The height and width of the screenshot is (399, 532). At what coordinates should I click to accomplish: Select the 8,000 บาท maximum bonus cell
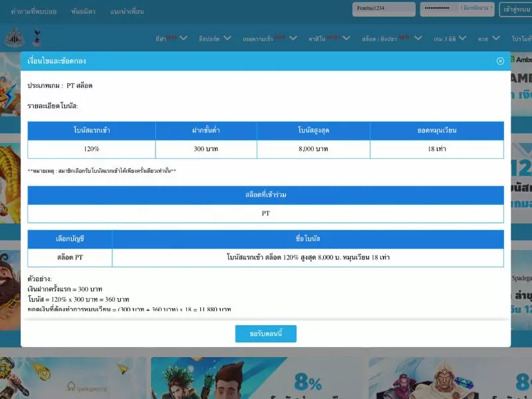coord(313,149)
